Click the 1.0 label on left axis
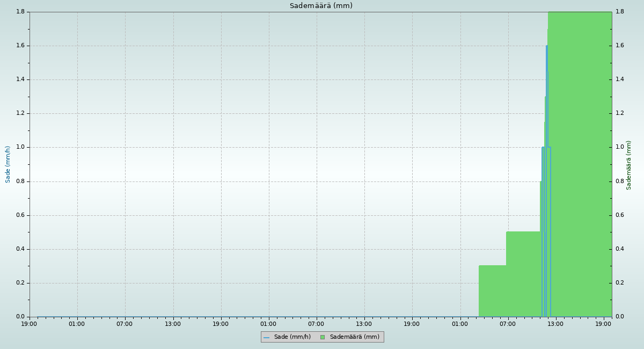Image resolution: width=644 pixels, height=349 pixels. pyautogui.click(x=21, y=147)
